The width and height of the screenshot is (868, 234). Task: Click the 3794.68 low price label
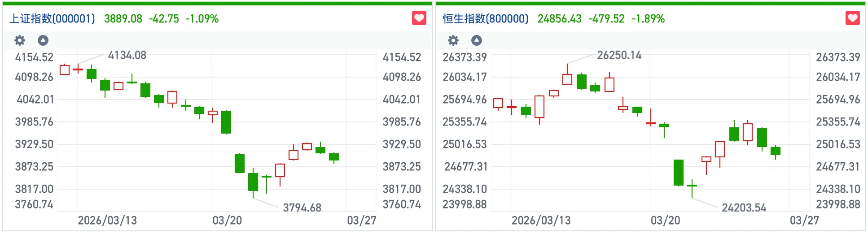pyautogui.click(x=302, y=208)
